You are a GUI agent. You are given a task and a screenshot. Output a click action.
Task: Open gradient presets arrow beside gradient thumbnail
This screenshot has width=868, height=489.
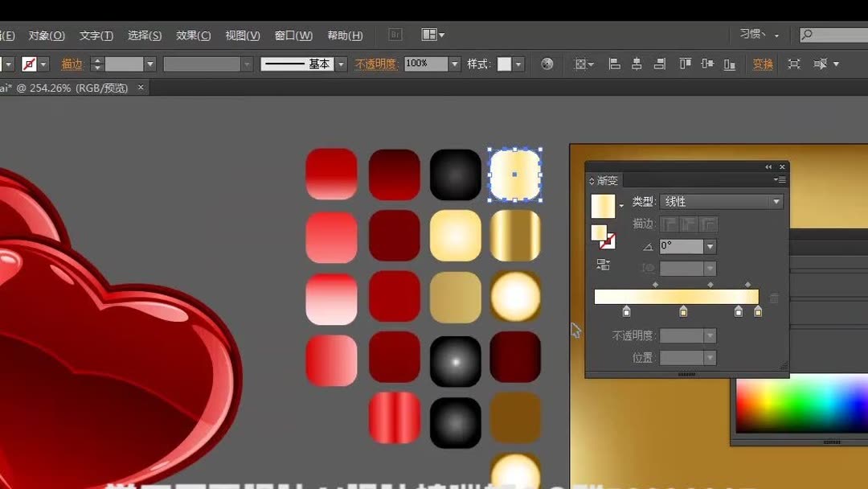click(x=621, y=205)
